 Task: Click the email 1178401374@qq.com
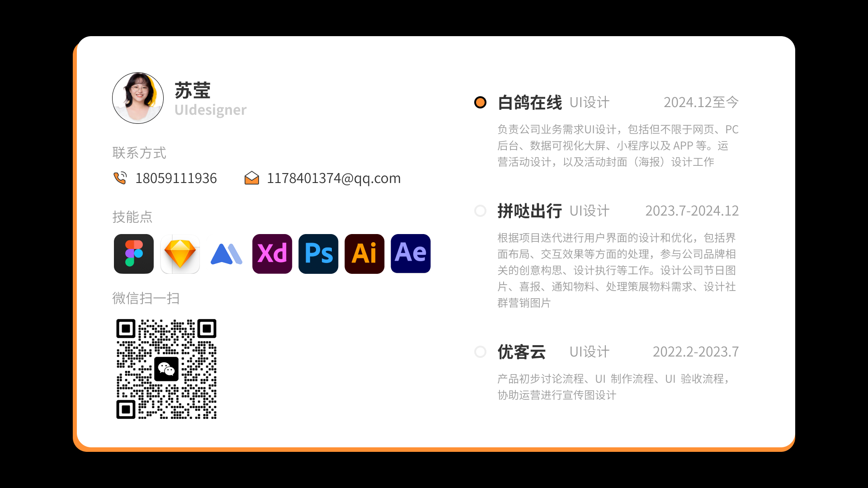pyautogui.click(x=334, y=178)
